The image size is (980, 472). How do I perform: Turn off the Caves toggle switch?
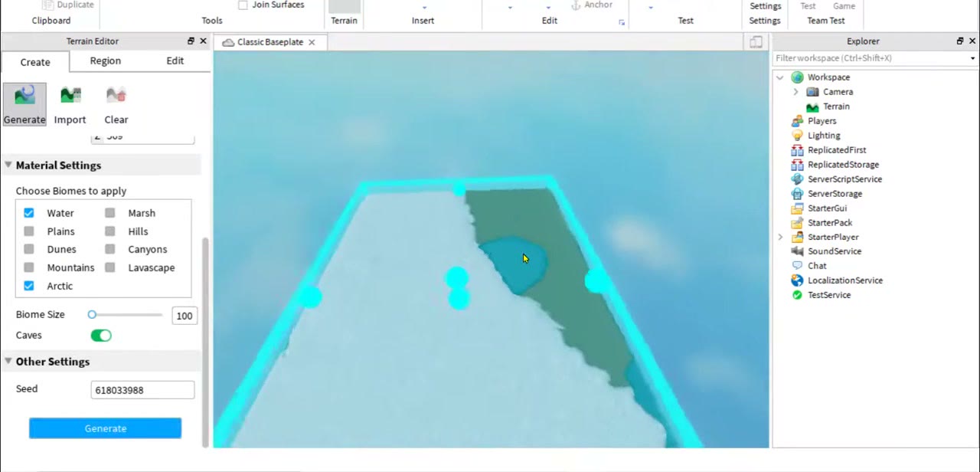101,336
